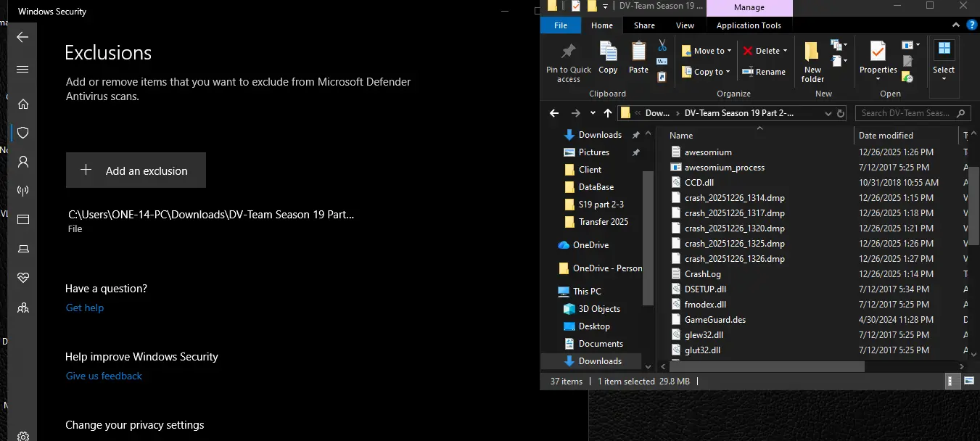The height and width of the screenshot is (441, 980).
Task: Open Virus & threat protection shield icon
Action: coord(22,133)
